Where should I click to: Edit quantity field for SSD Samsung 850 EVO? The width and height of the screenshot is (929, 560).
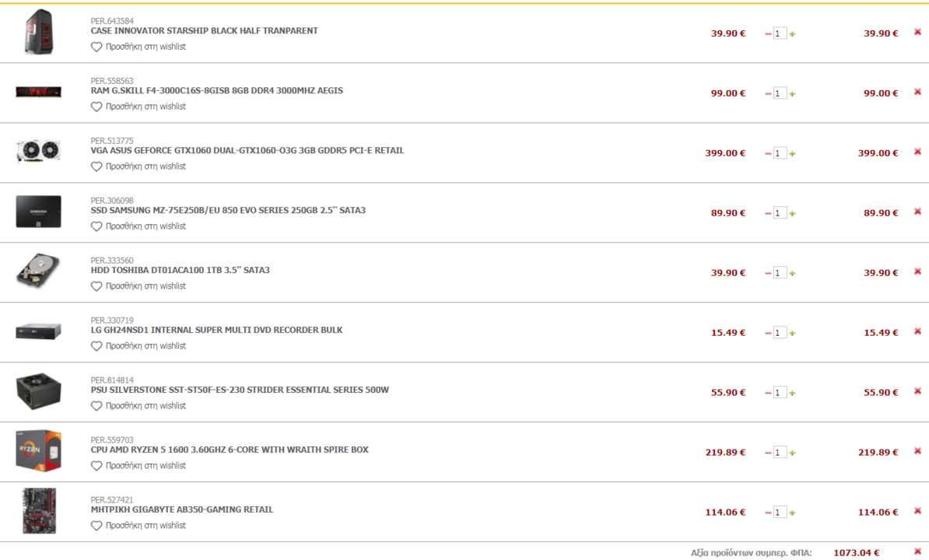(x=780, y=213)
